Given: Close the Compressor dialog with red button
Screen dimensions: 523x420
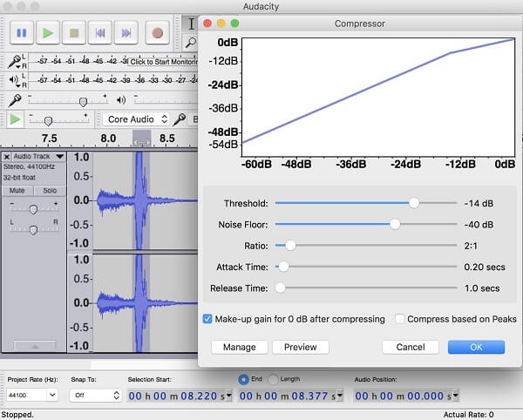Looking at the screenshot, I should [207, 24].
